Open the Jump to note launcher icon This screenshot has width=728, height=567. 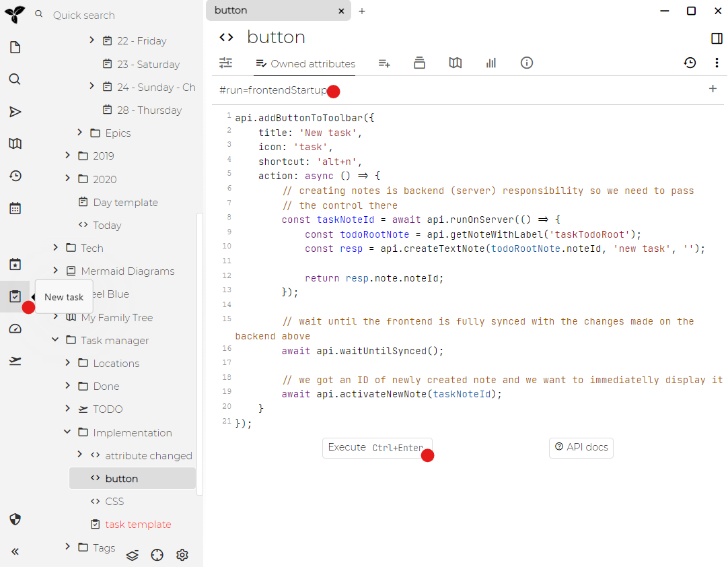(15, 112)
